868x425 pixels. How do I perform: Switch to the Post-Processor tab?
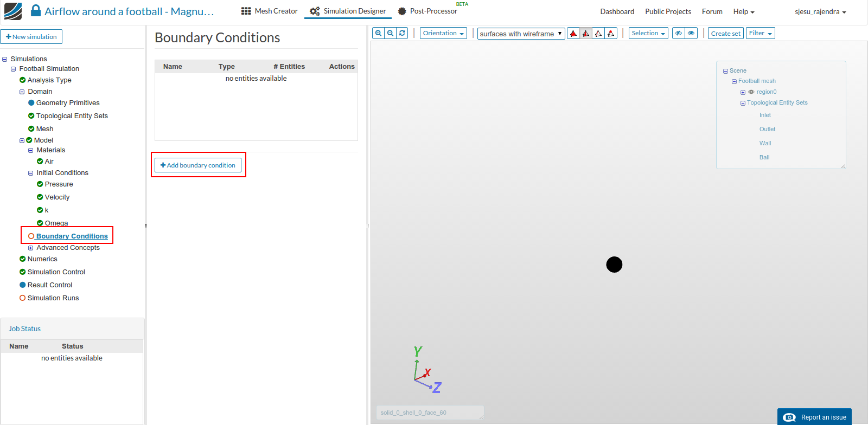click(x=427, y=11)
